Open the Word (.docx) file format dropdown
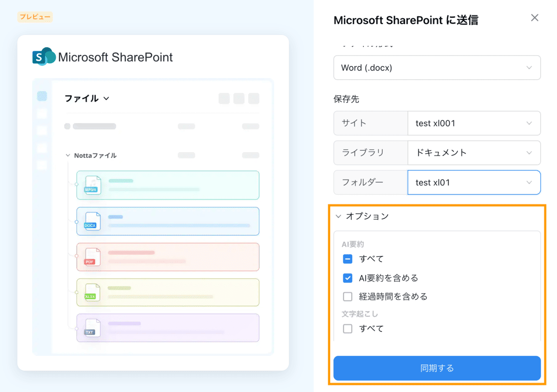 [x=437, y=68]
